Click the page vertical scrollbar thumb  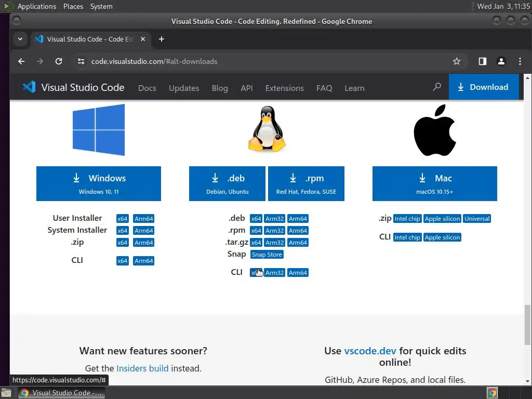[x=527, y=324]
